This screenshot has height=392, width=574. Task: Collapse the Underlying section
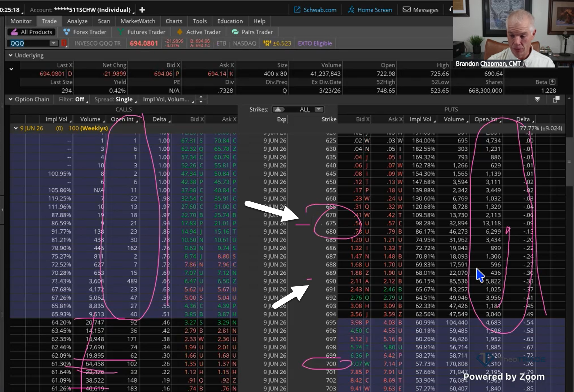click(x=10, y=55)
